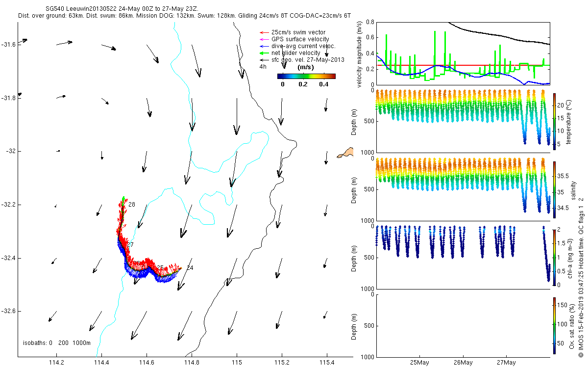Image resolution: width=588 pixels, height=368 pixels.
Task: Click the 'Ox. sat. ratio (%)' colorbar label
Action: (572, 325)
